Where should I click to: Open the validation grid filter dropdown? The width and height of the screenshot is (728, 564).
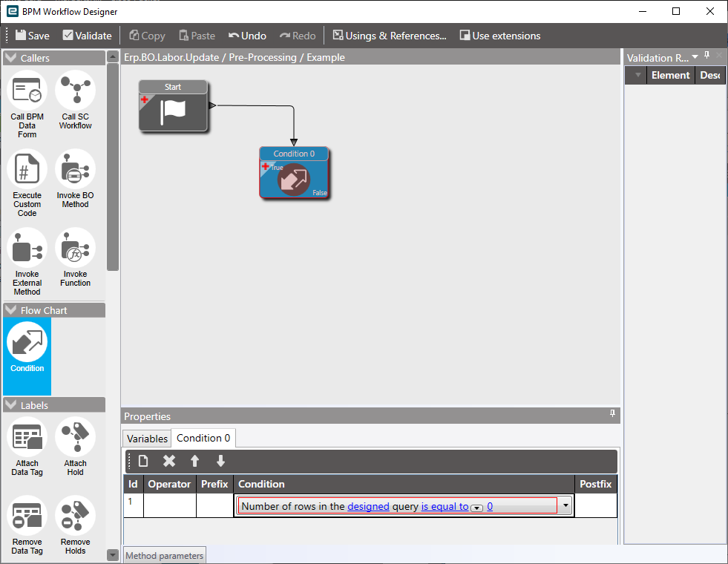[x=638, y=75]
